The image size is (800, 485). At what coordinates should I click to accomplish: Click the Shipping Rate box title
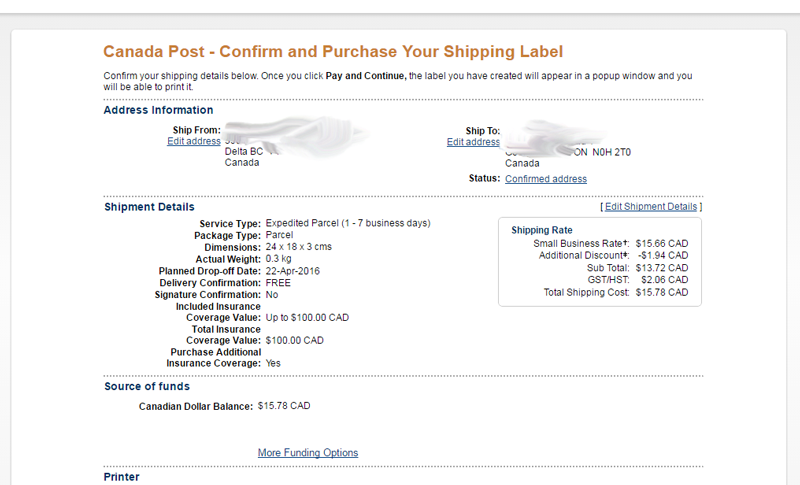click(541, 230)
